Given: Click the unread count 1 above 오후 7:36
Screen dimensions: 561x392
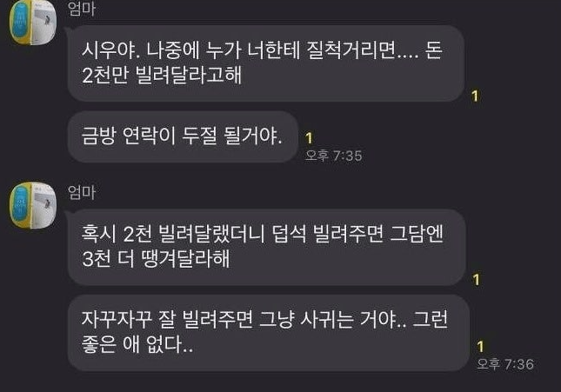Looking at the screenshot, I should [x=480, y=346].
